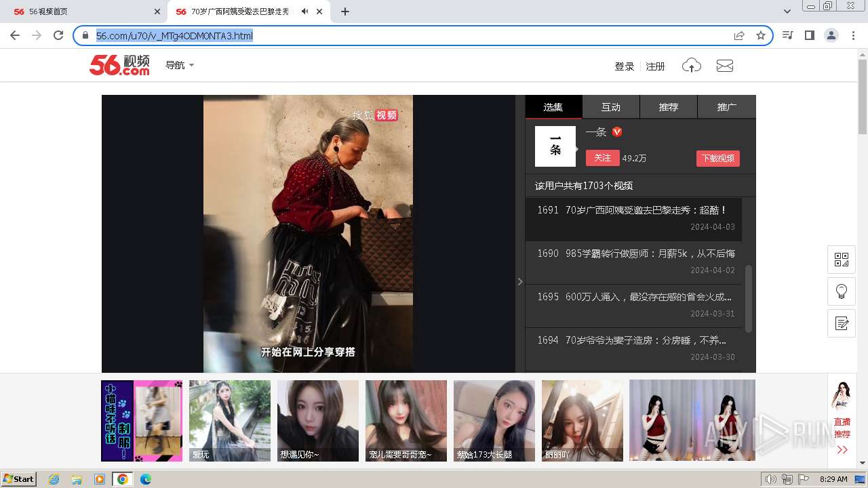Switch to the 56视频首页 browser tab
868x488 pixels.
[81, 12]
